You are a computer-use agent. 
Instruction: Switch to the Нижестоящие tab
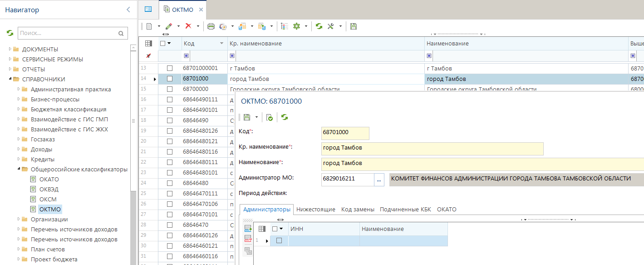(x=316, y=210)
